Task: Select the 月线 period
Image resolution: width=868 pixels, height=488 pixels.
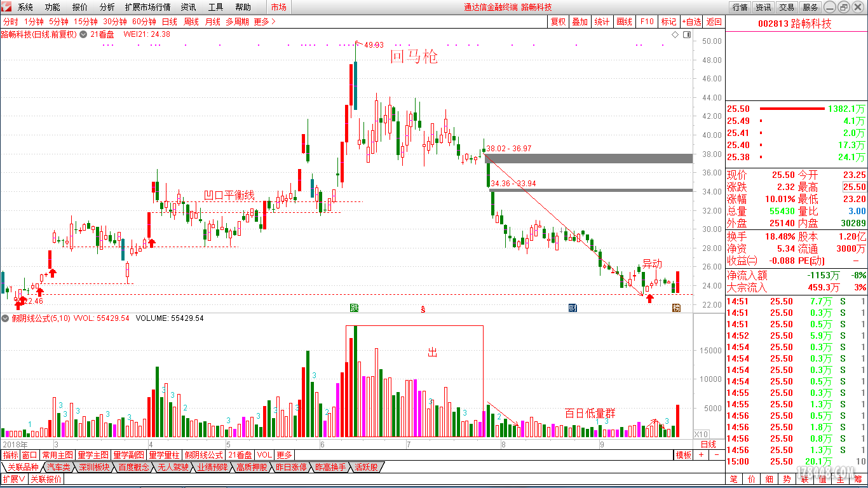Action: click(213, 22)
